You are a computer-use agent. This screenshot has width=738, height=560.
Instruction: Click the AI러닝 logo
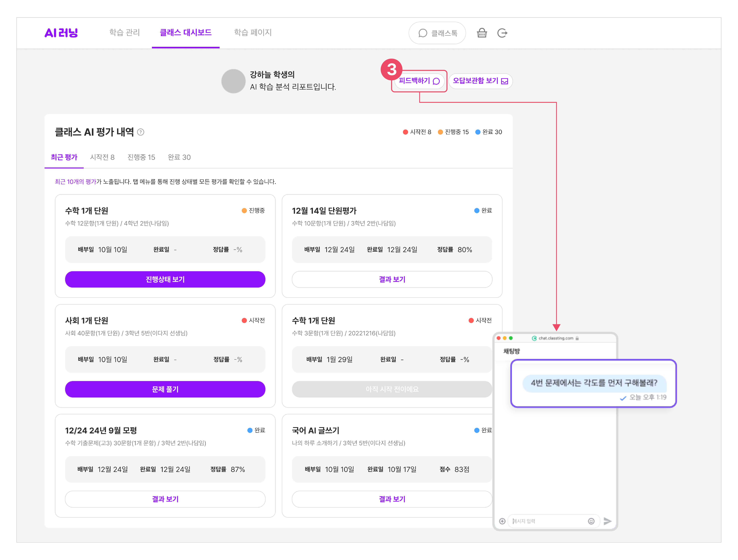(61, 33)
